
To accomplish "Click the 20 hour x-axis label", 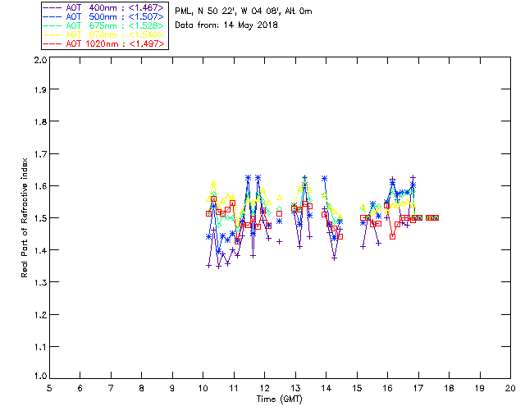I will [x=510, y=388].
